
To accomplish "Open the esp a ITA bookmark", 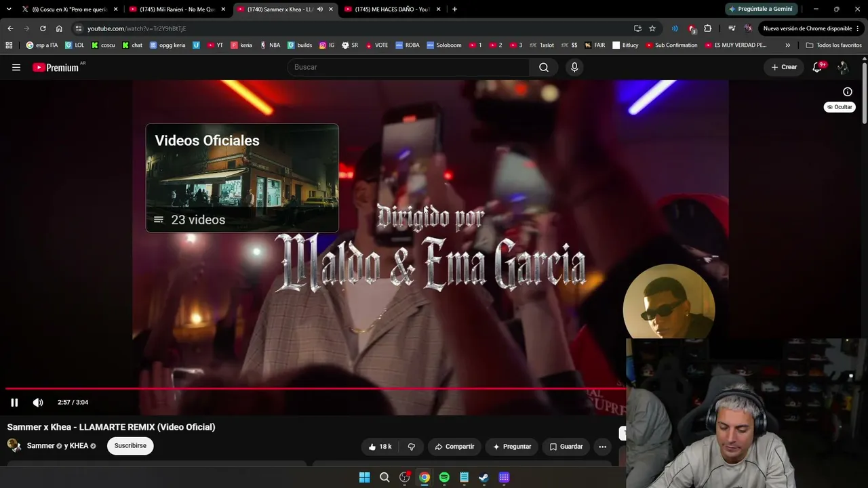I will pos(42,45).
